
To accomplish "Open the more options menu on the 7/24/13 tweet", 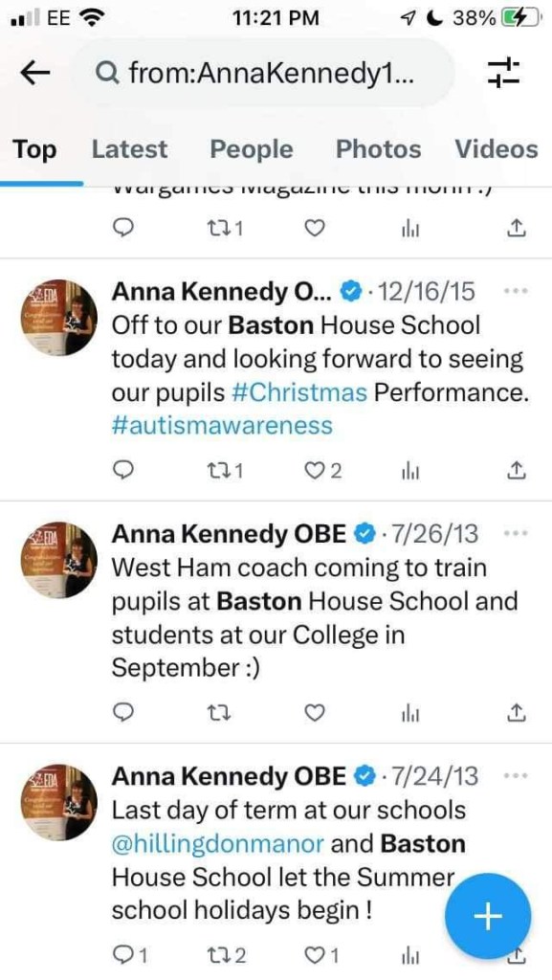I will 516,776.
